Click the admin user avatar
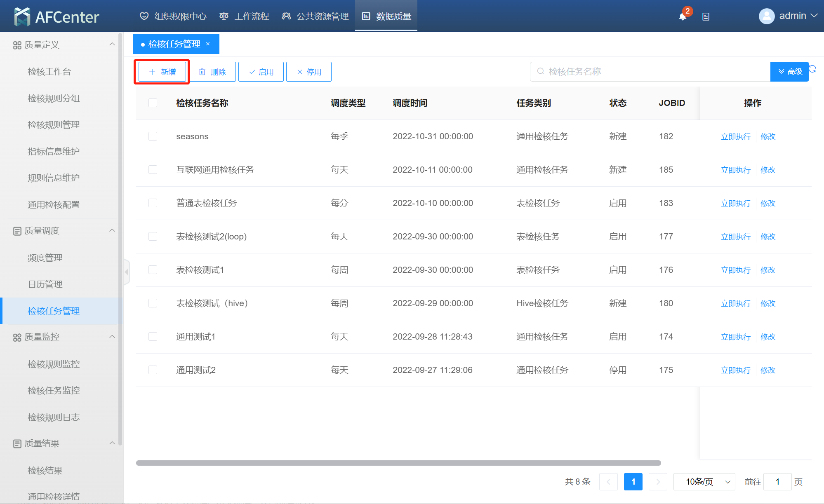This screenshot has height=504, width=824. point(766,16)
